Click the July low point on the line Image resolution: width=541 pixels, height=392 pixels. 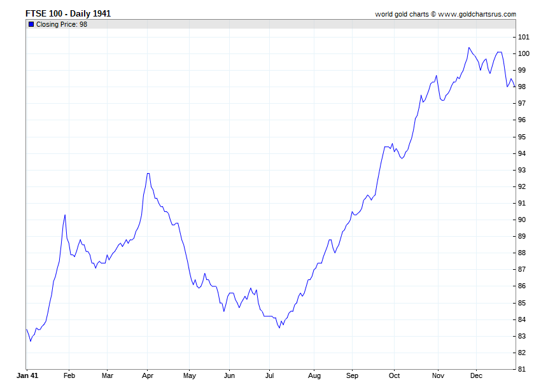point(279,328)
